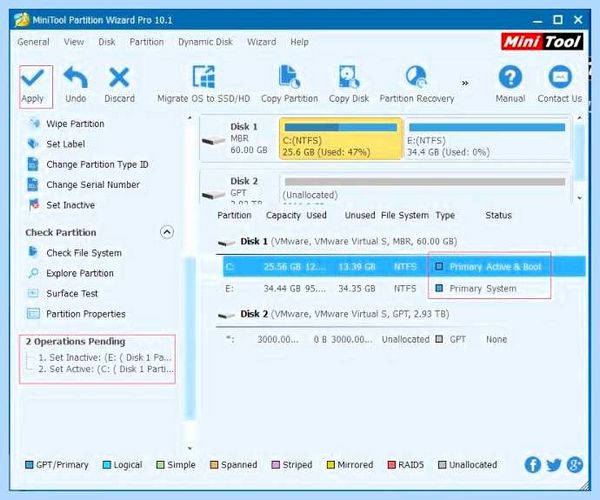Screen dimensions: 600x500
Task: Click Disk 2 GPT icon in disk map
Action: point(214,195)
